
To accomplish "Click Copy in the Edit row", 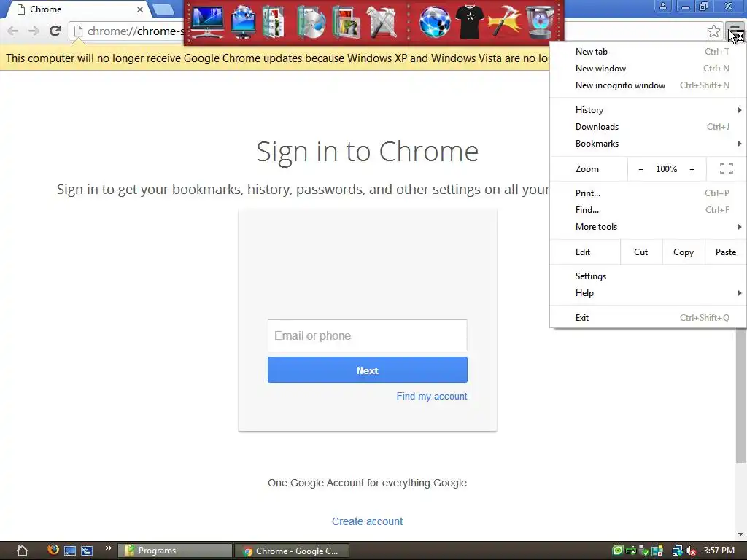I will (683, 252).
